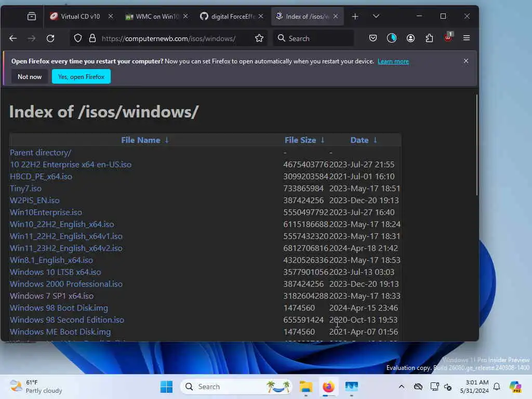Viewport: 532px width, 399px height.
Task: Click the page vertical scrollbar
Action: (476, 145)
